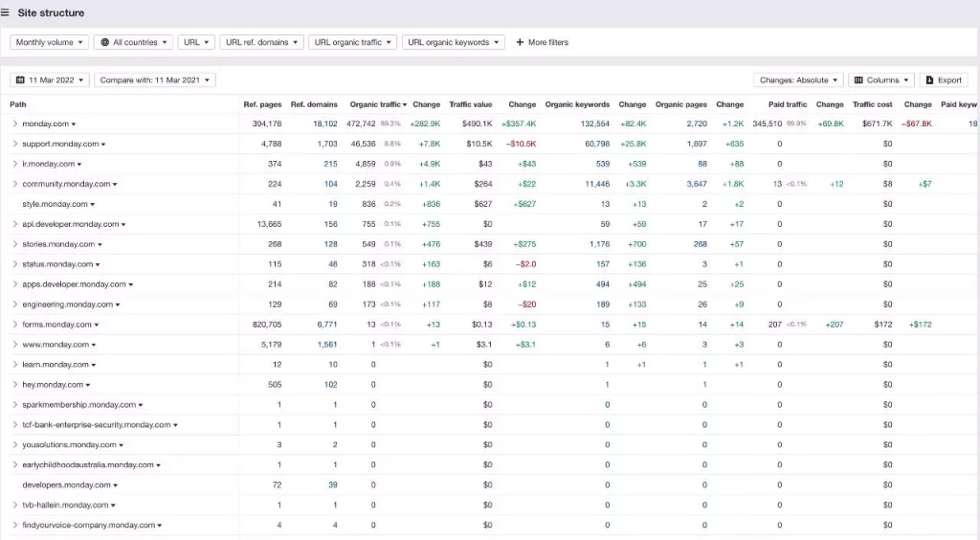Screen dimensions: 980x540
Task: Click the Path column header
Action: (17, 104)
